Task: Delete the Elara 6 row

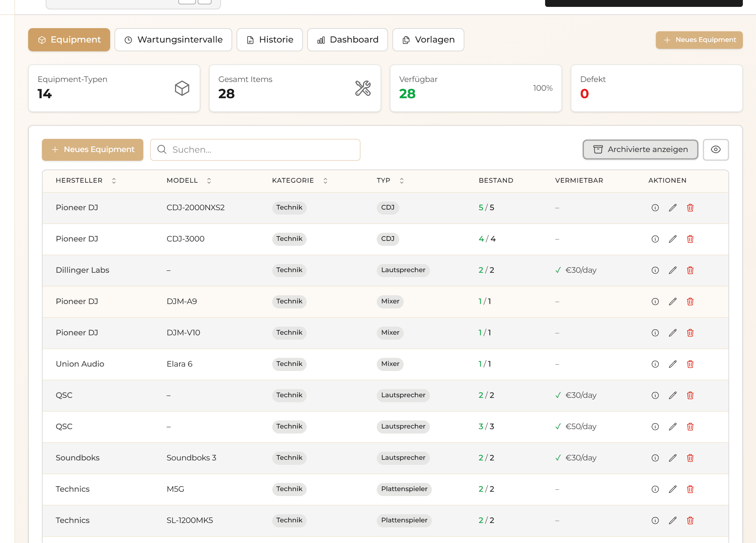Action: pyautogui.click(x=690, y=364)
